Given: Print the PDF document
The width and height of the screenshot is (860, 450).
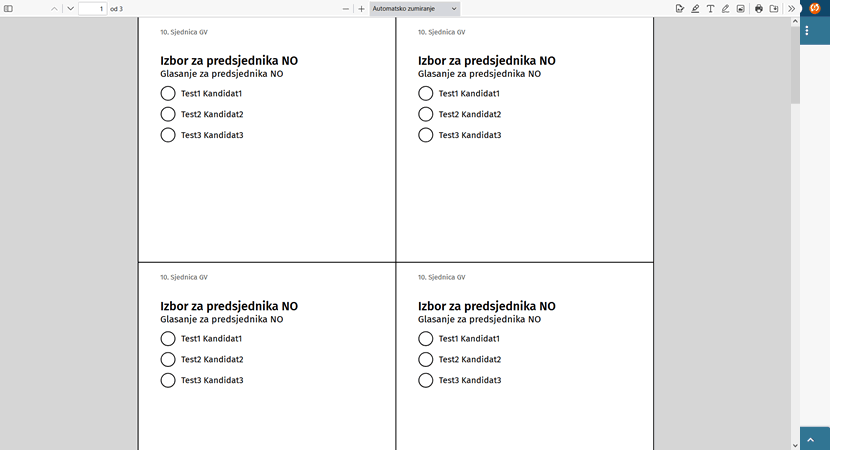Looking at the screenshot, I should [x=758, y=8].
